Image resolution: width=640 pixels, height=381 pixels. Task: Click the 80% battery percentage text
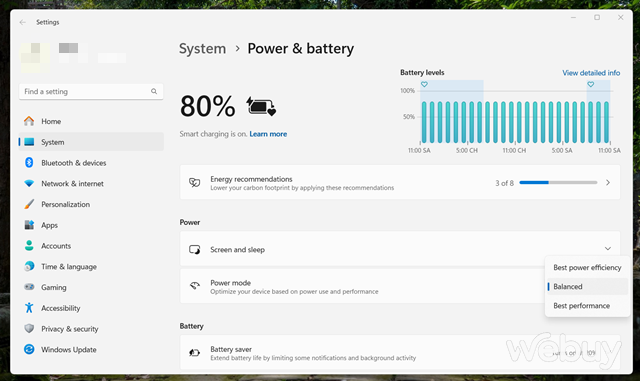pos(207,106)
